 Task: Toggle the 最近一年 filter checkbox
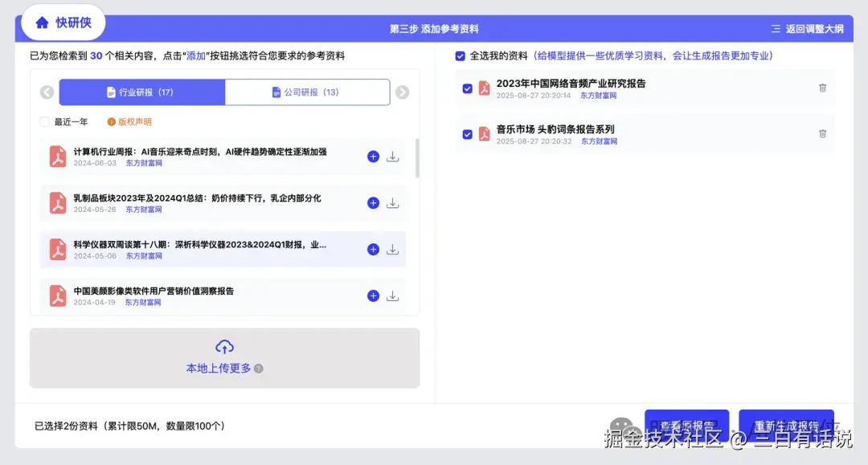click(x=44, y=120)
